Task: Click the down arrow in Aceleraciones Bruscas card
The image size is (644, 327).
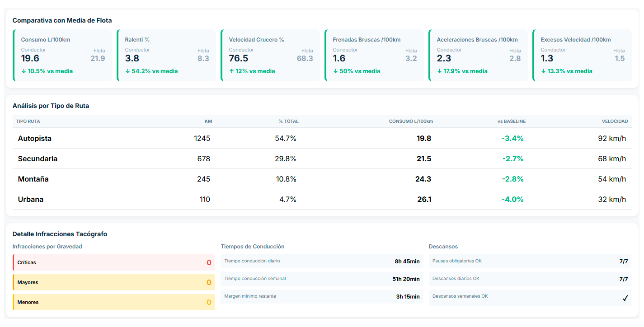Action: click(439, 71)
